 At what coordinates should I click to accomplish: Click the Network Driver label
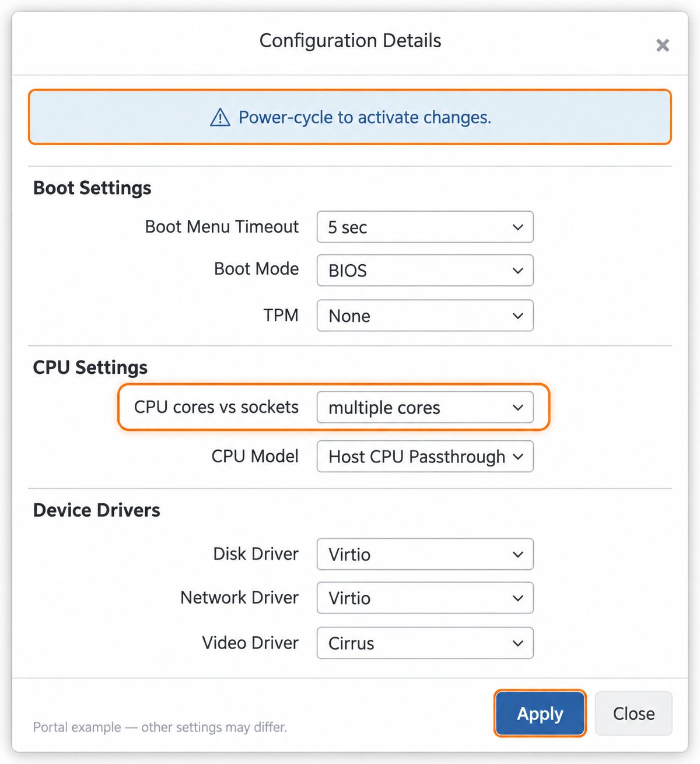[x=240, y=598]
